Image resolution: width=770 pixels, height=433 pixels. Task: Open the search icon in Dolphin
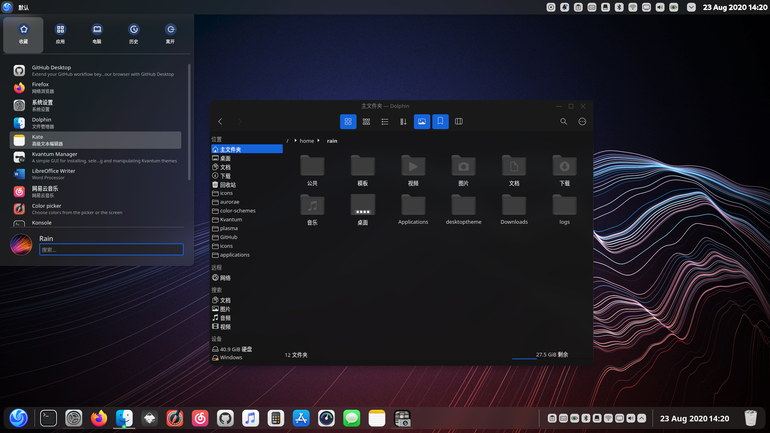click(x=564, y=121)
